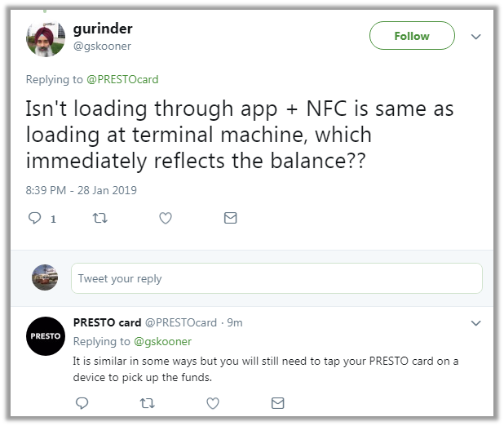This screenshot has height=426, width=504.
Task: Open gurinder tweet options chevron
Action: click(x=477, y=37)
